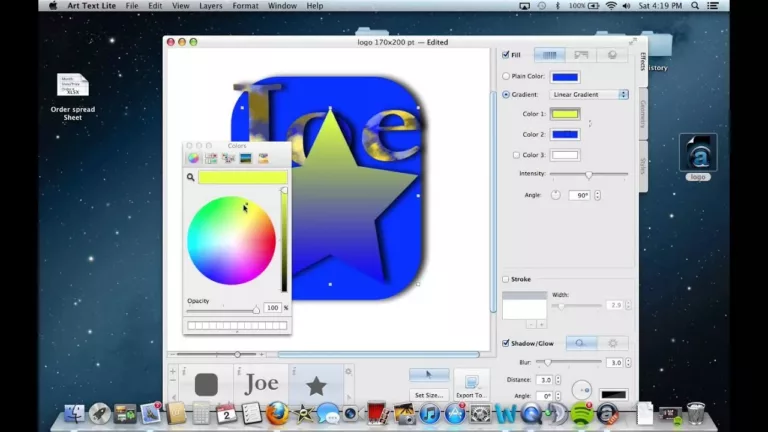This screenshot has height=432, width=768.
Task: Switch to the Geometry side tab
Action: click(x=643, y=114)
